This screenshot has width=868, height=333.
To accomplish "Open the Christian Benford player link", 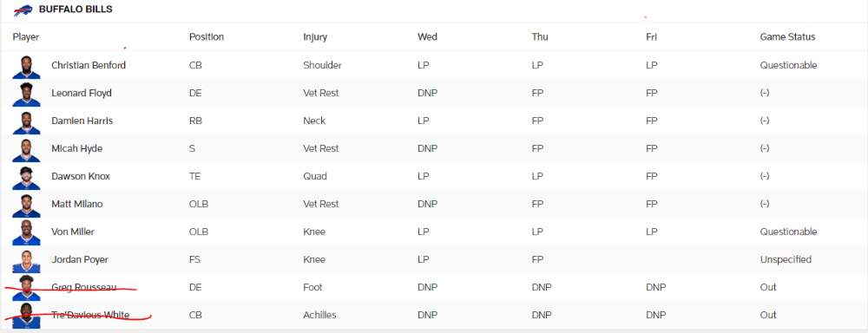I will 89,65.
